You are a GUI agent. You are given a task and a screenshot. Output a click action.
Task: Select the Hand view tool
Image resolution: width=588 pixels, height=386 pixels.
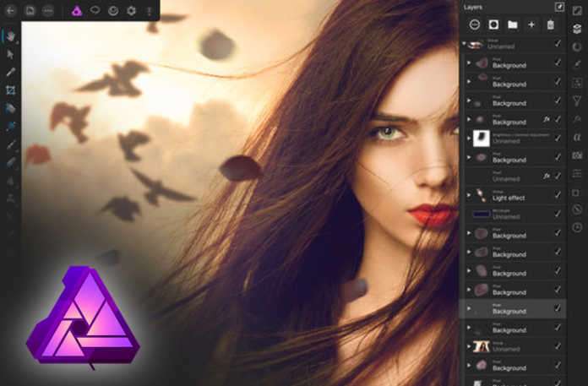coord(11,36)
